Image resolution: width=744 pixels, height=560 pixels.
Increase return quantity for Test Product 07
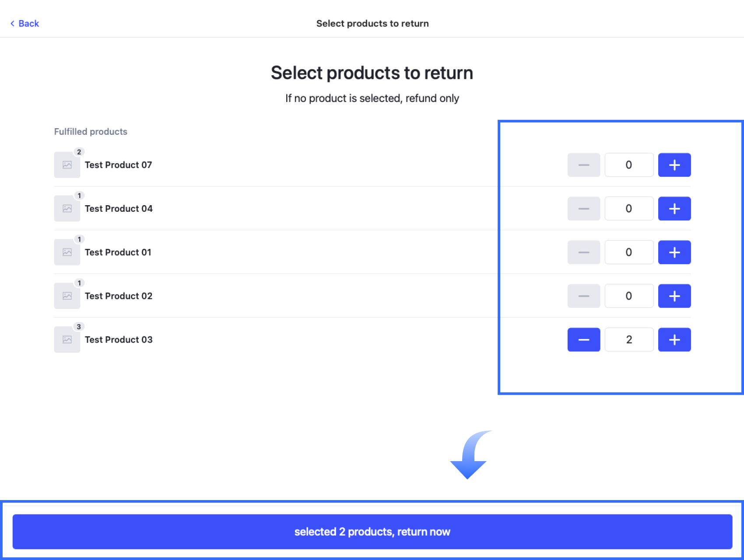(674, 165)
